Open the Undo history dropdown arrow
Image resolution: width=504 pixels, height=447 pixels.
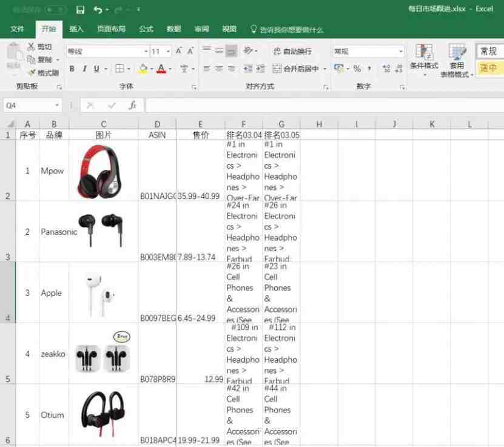tap(107, 10)
